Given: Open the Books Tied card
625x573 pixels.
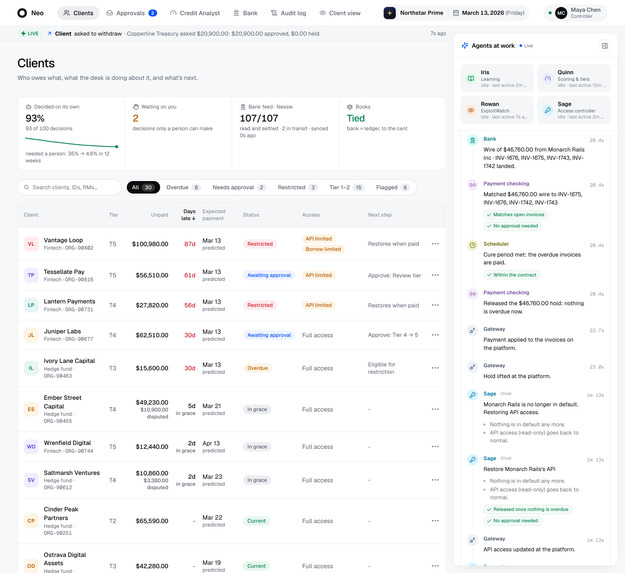Looking at the screenshot, I should 392,133.
